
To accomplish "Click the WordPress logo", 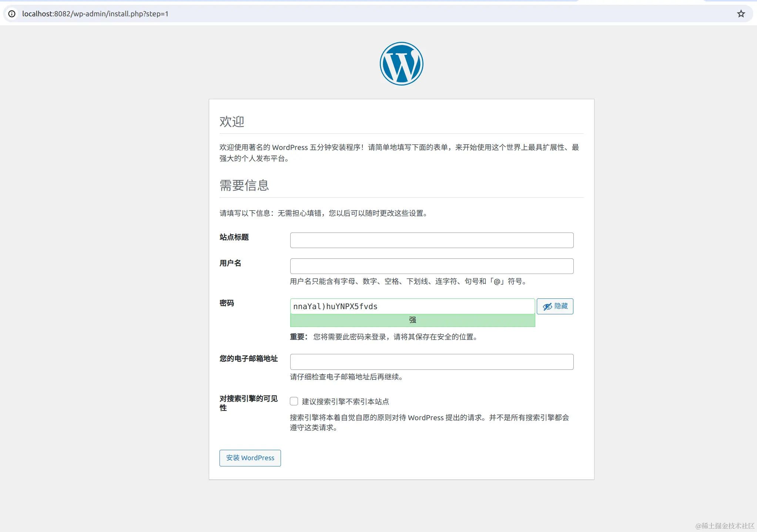I will coord(401,64).
